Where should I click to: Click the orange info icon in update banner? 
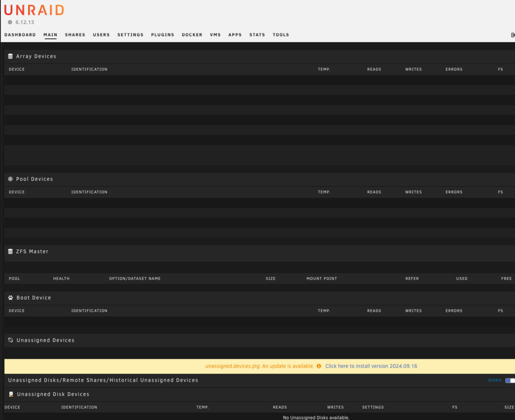(x=319, y=366)
